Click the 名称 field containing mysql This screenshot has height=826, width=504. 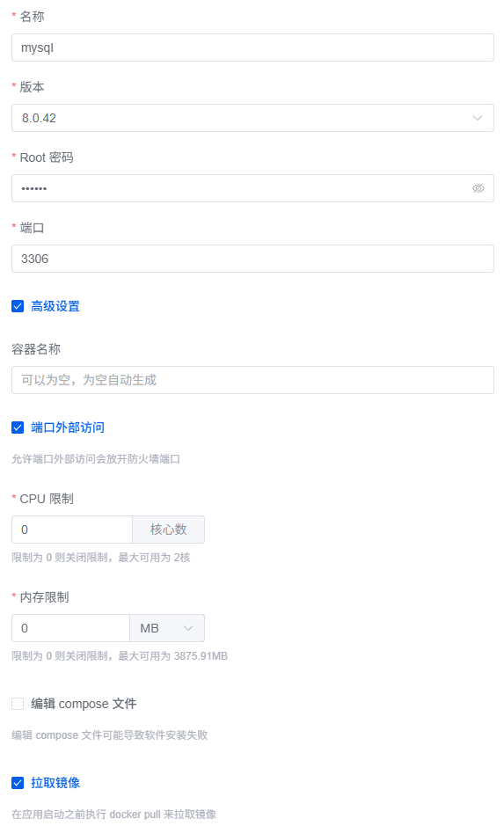click(252, 48)
